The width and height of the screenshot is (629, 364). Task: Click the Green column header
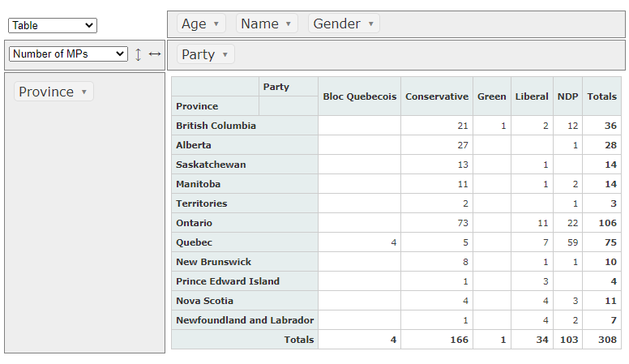(492, 96)
